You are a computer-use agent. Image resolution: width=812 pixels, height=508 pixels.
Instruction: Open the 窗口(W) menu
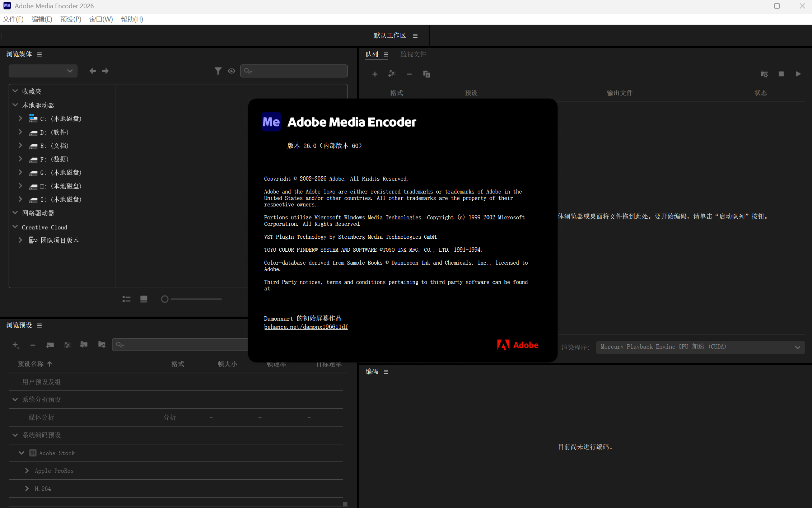[101, 19]
